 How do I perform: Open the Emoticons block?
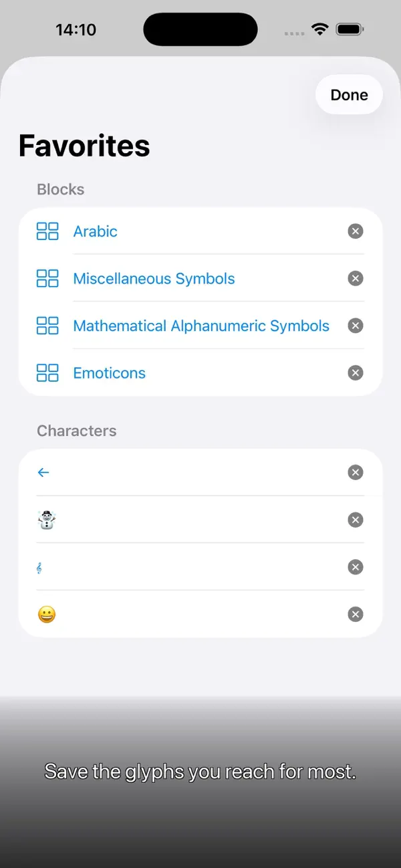tap(109, 372)
